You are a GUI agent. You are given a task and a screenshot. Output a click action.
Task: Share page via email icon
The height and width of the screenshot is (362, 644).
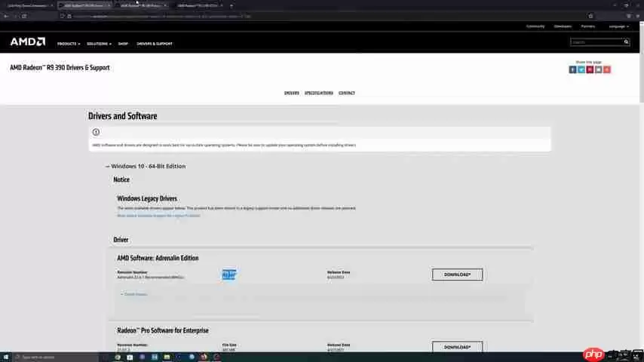(x=598, y=69)
